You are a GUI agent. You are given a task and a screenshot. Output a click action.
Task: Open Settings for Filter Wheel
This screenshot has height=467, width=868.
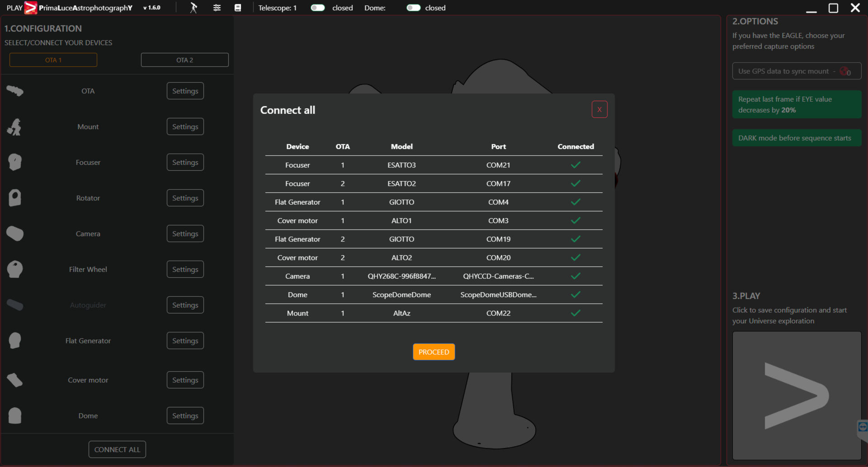click(185, 269)
